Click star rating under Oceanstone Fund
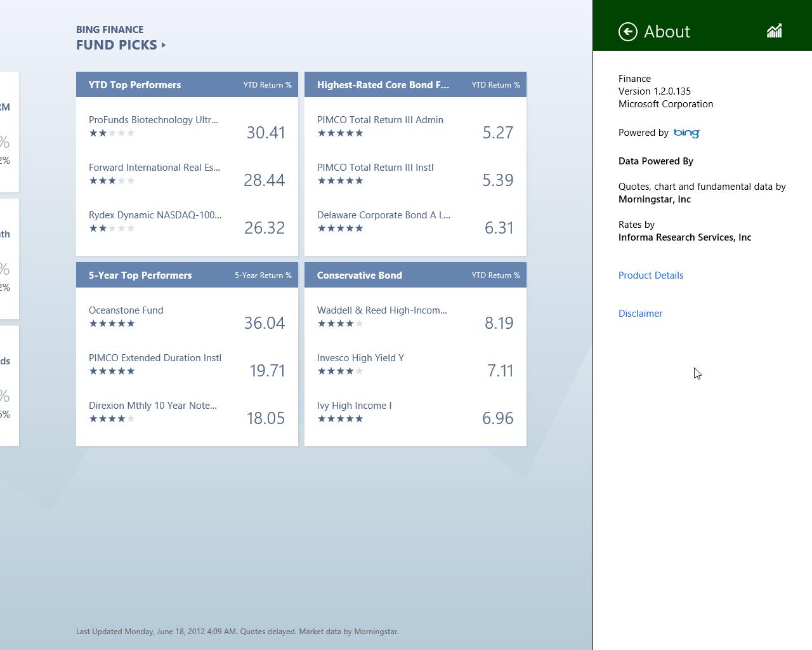The width and height of the screenshot is (812, 650). (x=112, y=324)
